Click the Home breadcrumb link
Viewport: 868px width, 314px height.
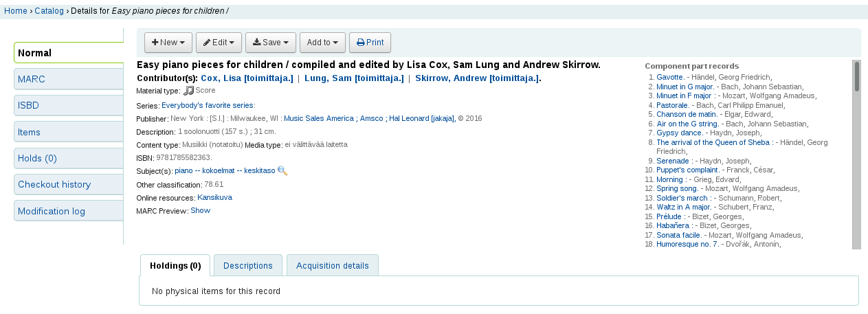click(16, 11)
